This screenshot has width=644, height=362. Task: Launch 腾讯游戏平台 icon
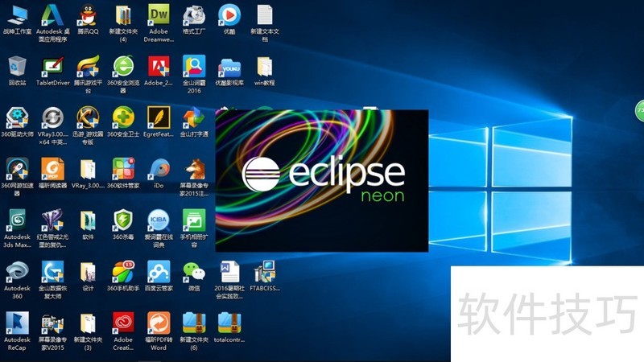(88, 67)
